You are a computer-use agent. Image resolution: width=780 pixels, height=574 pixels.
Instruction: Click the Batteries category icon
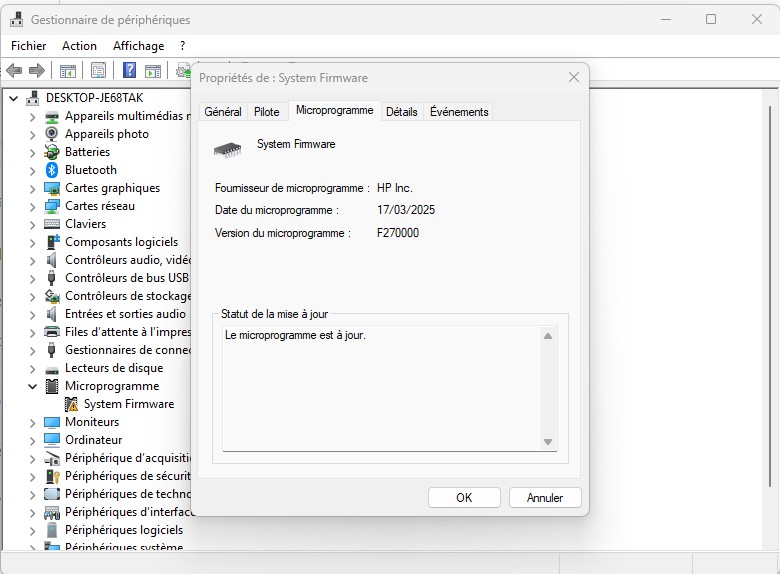(x=52, y=152)
